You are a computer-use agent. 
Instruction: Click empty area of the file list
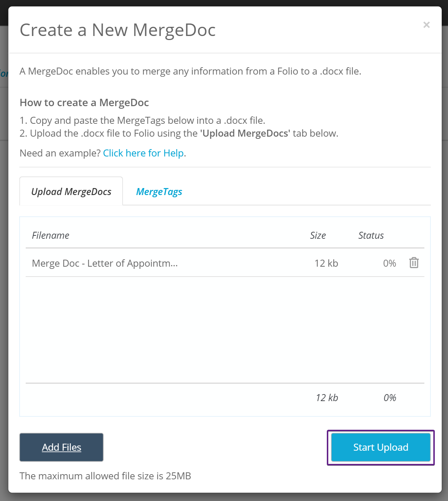[225, 331]
